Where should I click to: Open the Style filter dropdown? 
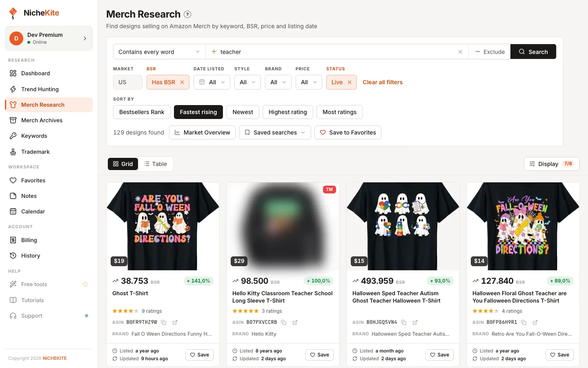point(247,82)
